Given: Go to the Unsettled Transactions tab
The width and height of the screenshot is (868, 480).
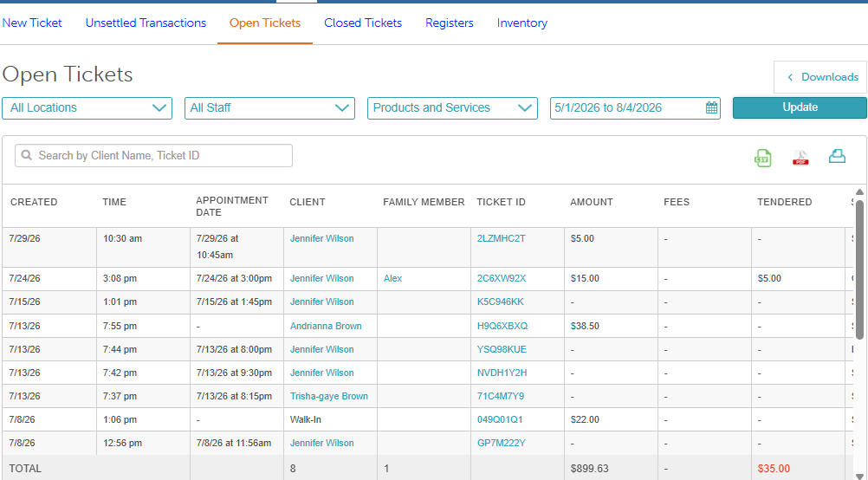Looking at the screenshot, I should coord(146,23).
